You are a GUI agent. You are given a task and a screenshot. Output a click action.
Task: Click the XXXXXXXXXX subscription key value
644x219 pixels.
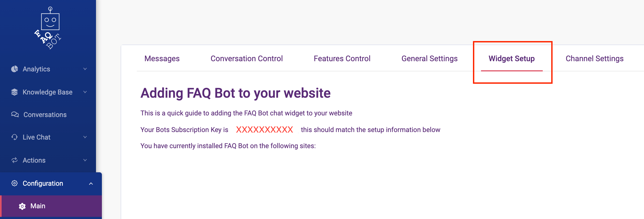pos(264,130)
